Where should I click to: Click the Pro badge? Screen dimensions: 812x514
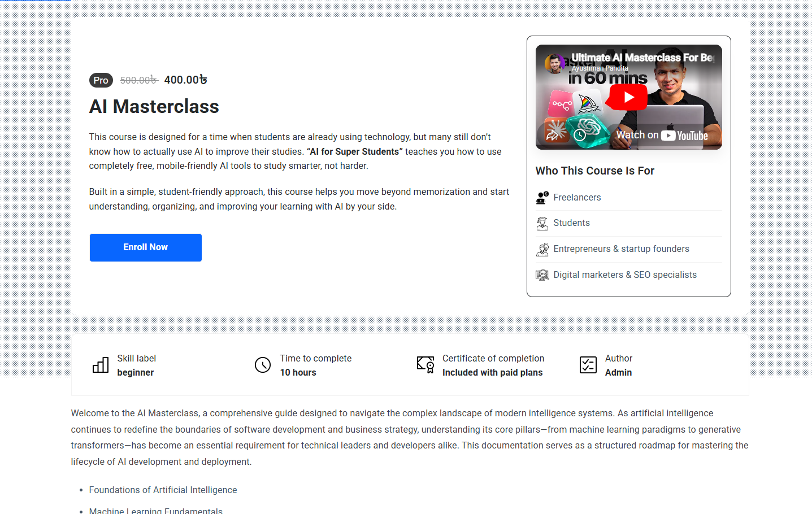[101, 80]
